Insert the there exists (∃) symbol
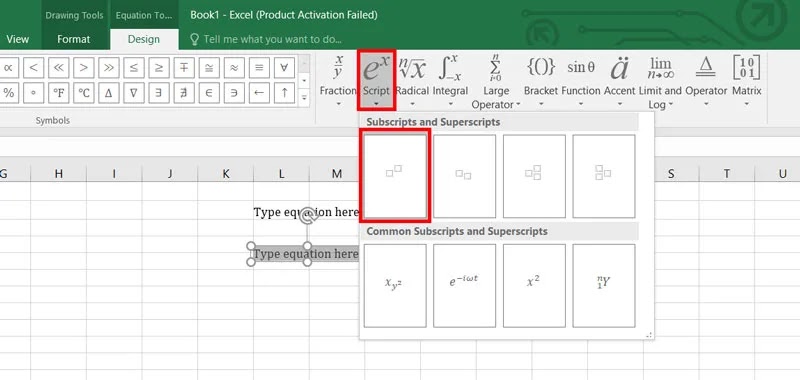Screen dimensions: 800x380 (x=159, y=93)
